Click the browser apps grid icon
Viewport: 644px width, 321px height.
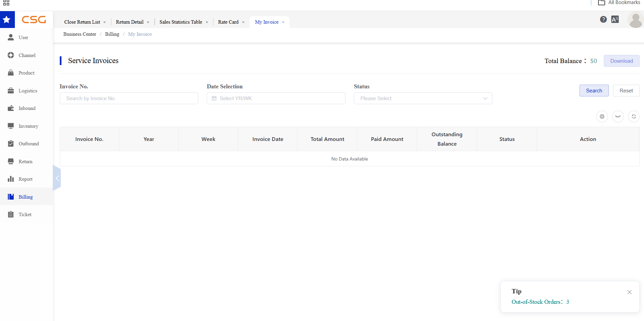pyautogui.click(x=6, y=3)
